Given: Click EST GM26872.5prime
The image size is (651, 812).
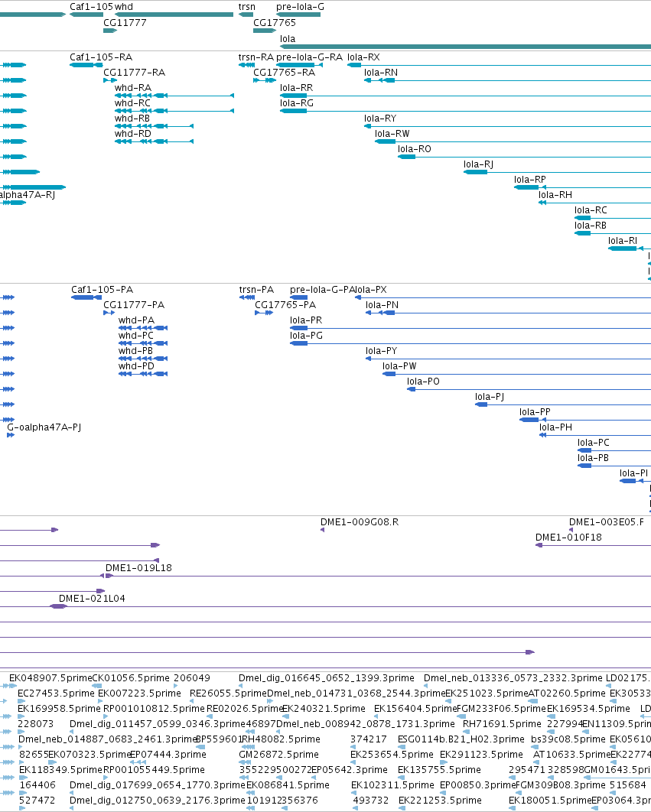Looking at the screenshot, I should (x=279, y=755).
